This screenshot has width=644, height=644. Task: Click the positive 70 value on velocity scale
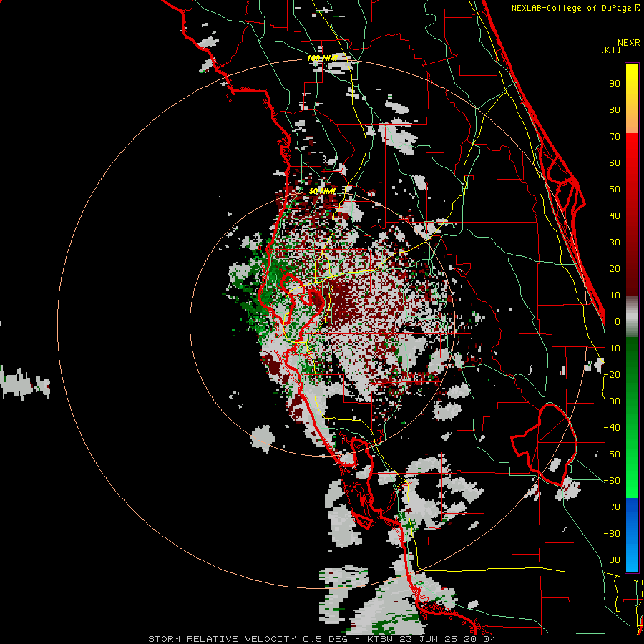click(x=615, y=137)
